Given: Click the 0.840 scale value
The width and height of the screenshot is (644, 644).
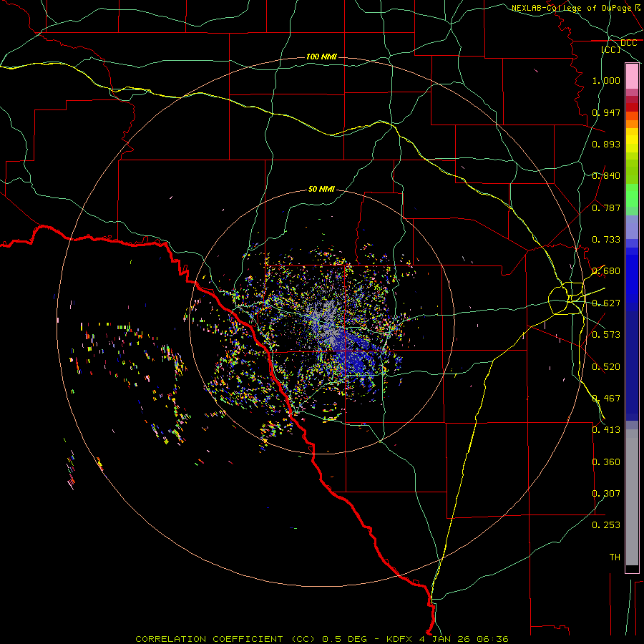Looking at the screenshot, I should tap(606, 176).
